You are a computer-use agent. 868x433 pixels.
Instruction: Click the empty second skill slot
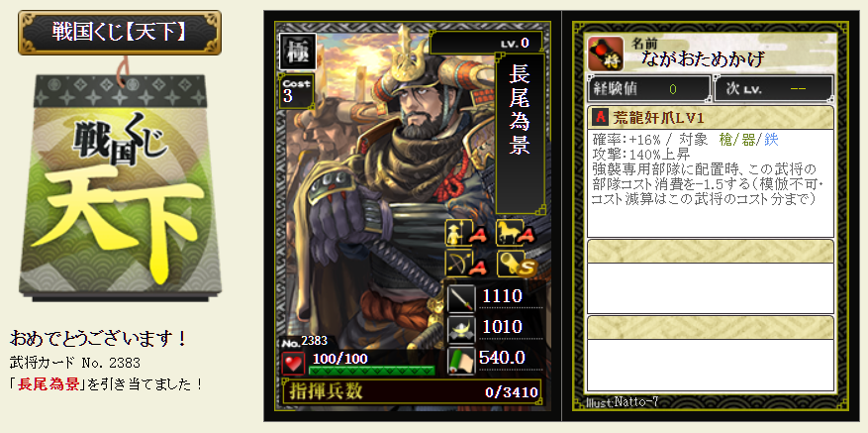point(711,276)
